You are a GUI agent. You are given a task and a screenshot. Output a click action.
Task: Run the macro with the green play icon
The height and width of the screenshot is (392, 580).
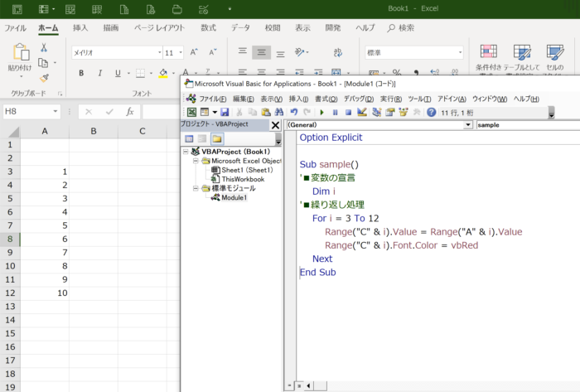coord(321,112)
